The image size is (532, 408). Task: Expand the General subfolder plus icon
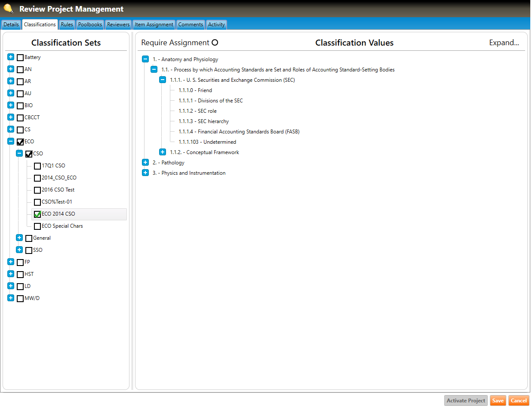19,238
